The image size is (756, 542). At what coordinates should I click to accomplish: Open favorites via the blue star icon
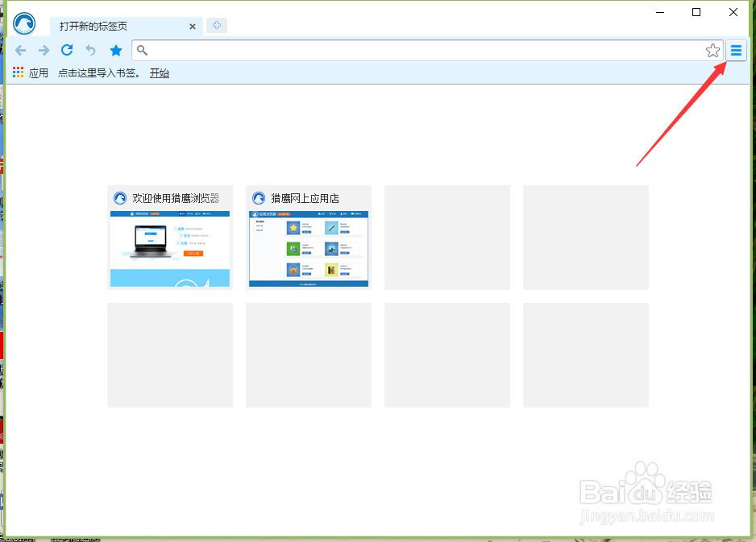click(115, 50)
